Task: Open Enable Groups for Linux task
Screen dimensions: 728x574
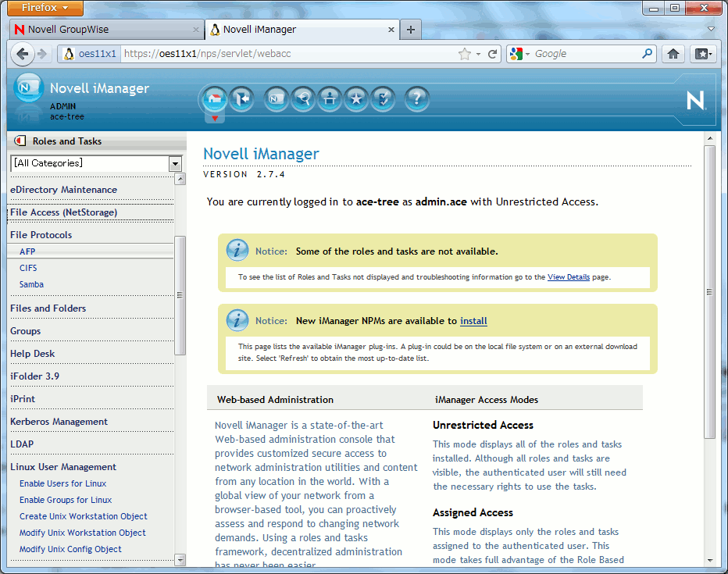Action: coord(66,500)
